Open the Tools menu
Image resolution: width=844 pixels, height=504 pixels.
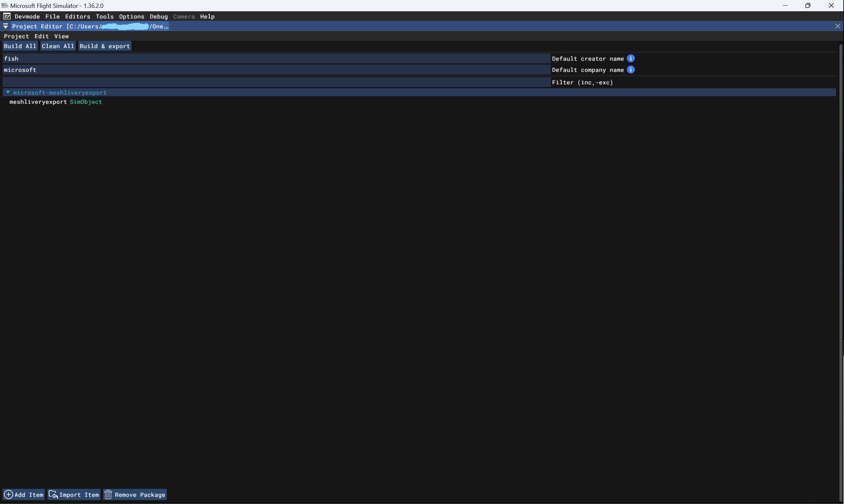click(104, 16)
